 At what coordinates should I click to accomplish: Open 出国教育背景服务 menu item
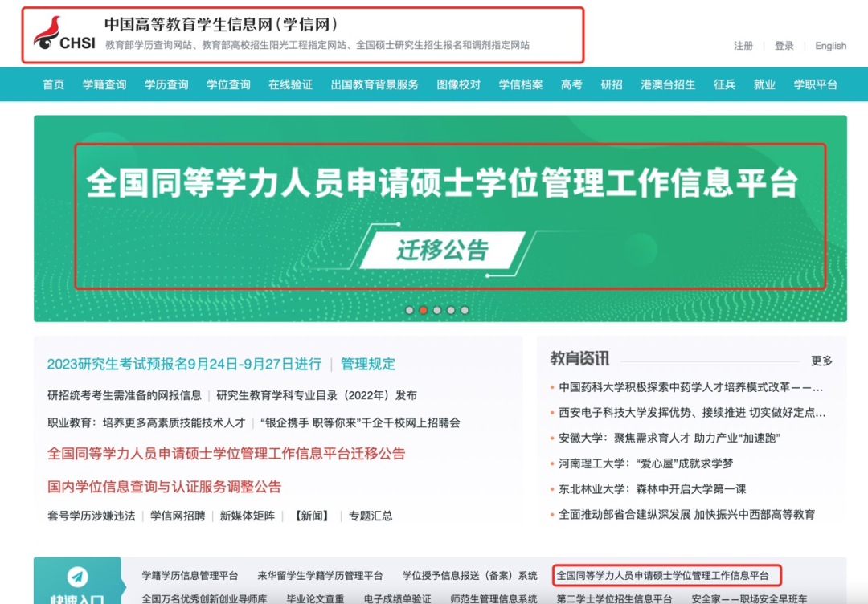click(x=375, y=84)
